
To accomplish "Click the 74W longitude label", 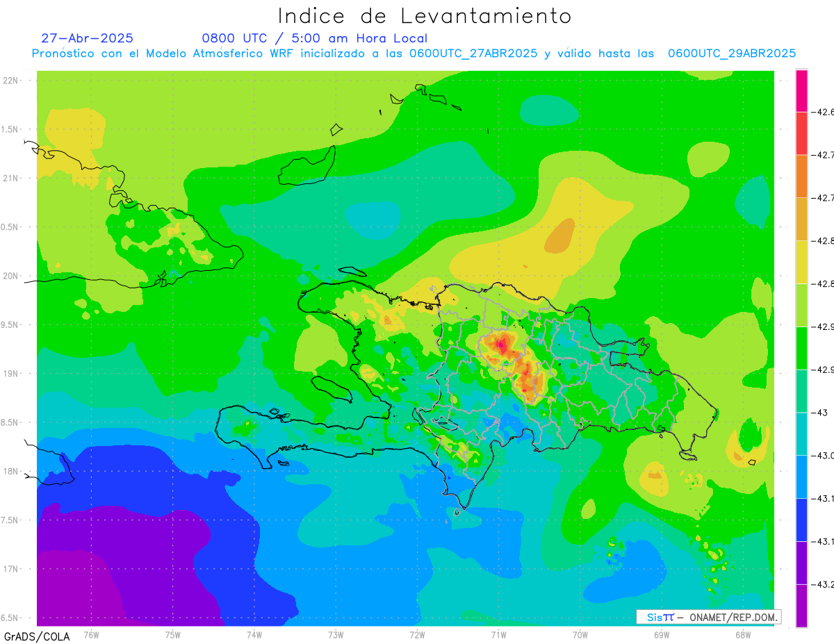I will pos(254,634).
